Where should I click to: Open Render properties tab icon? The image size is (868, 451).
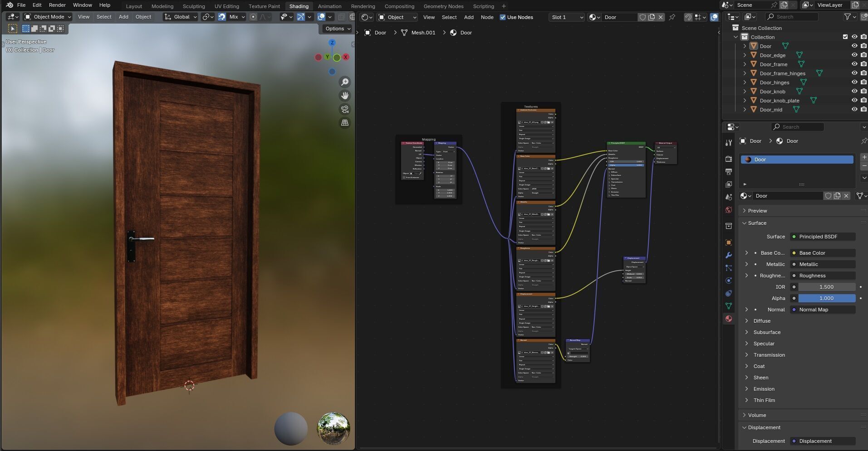pos(729,159)
